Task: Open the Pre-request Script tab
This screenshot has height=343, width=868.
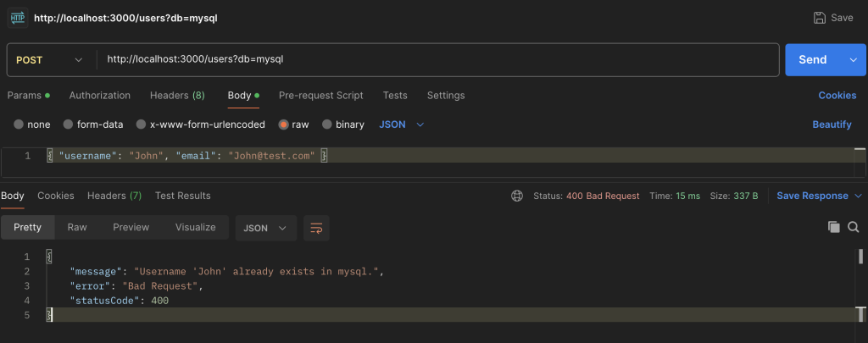Action: click(x=320, y=96)
